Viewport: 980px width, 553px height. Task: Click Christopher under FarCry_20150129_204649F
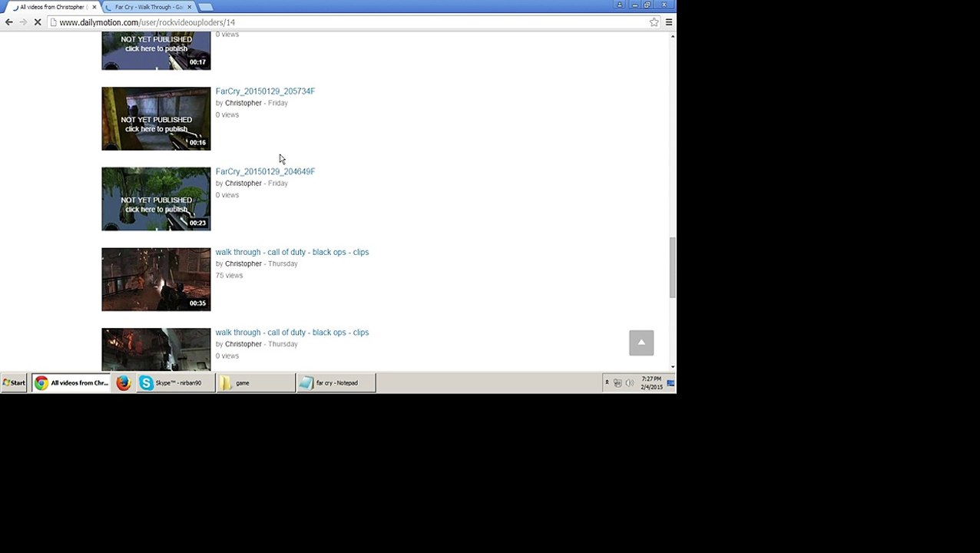pos(243,183)
